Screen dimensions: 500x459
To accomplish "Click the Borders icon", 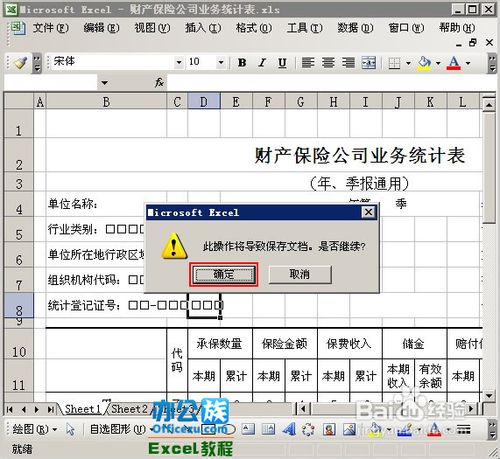I will (x=394, y=63).
